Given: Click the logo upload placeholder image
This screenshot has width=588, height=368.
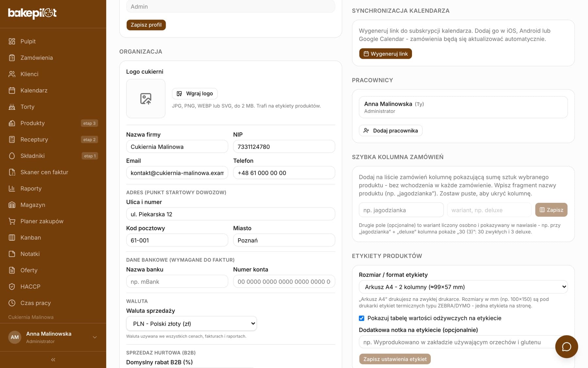Looking at the screenshot, I should (146, 98).
